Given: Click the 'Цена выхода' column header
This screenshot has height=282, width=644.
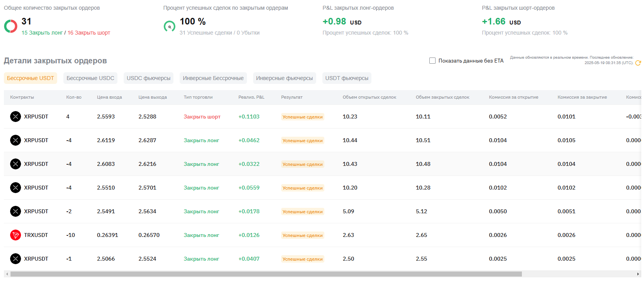Looking at the screenshot, I should tap(152, 97).
